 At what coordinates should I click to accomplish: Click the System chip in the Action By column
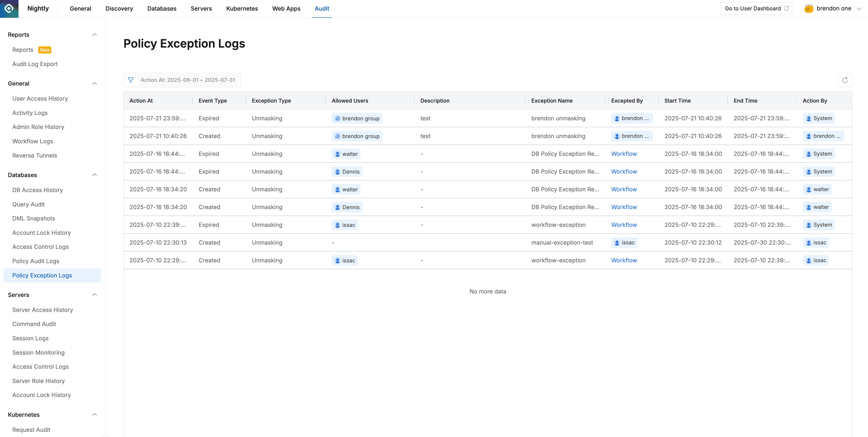(819, 118)
